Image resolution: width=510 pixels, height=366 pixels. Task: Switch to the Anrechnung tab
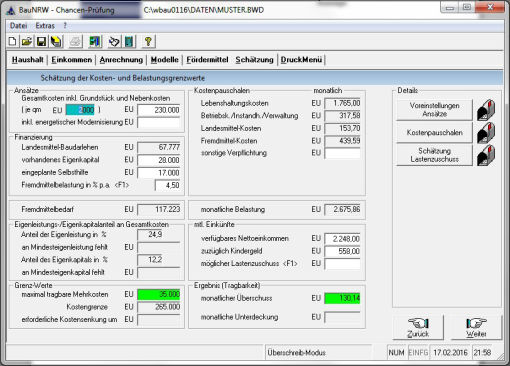121,60
